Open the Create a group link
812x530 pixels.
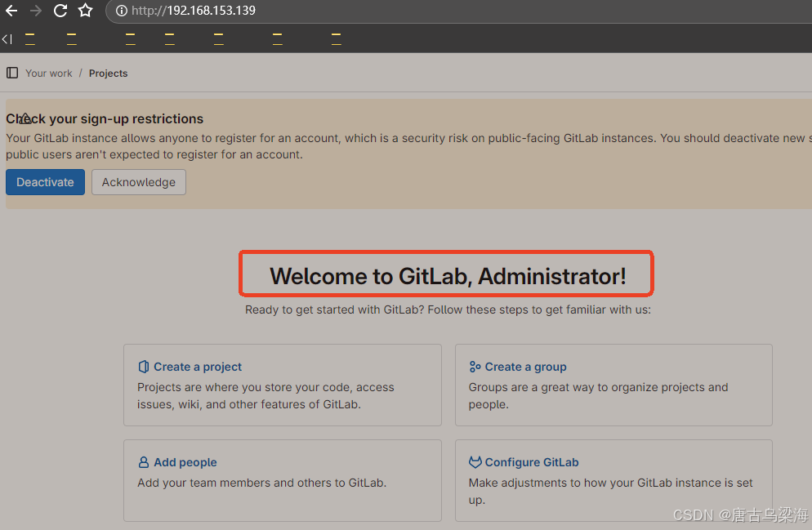tap(525, 367)
